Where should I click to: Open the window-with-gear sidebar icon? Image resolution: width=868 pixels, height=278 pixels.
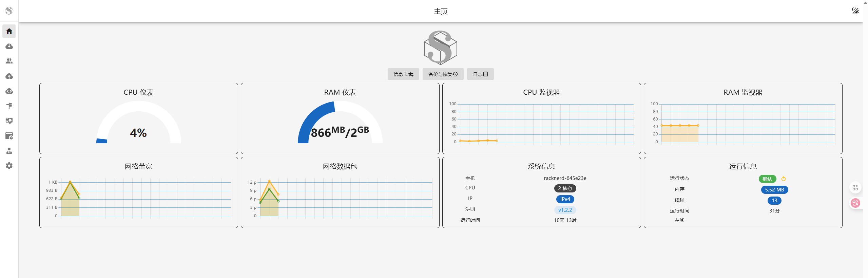point(9,136)
